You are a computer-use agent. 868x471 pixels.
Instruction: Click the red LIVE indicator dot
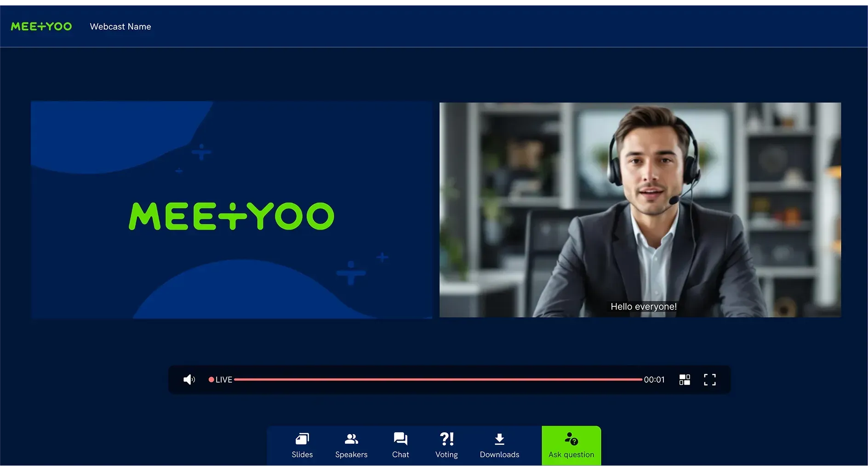tap(211, 379)
